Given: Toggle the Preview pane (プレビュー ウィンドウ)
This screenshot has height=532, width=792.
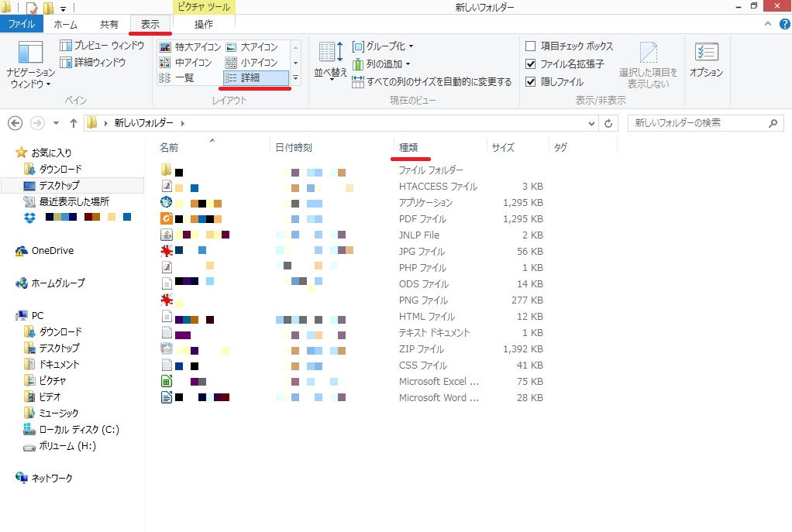Looking at the screenshot, I should 102,46.
